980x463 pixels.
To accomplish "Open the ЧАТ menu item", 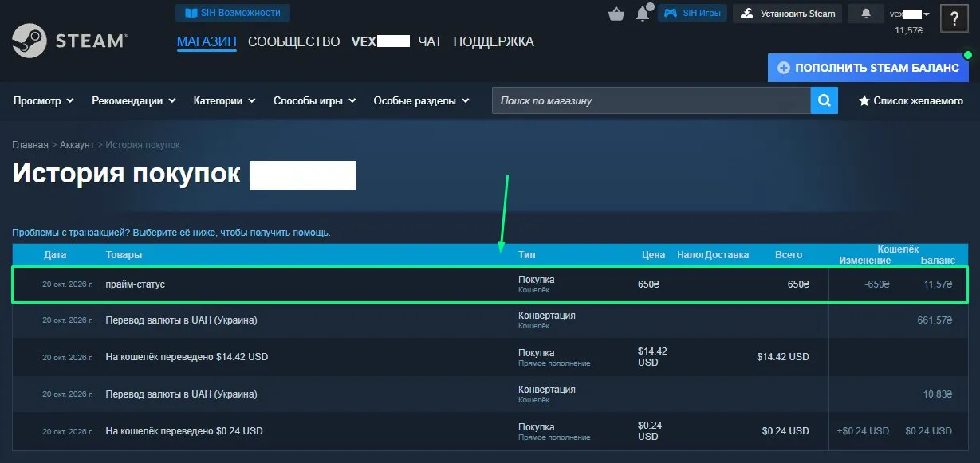I will coord(430,41).
